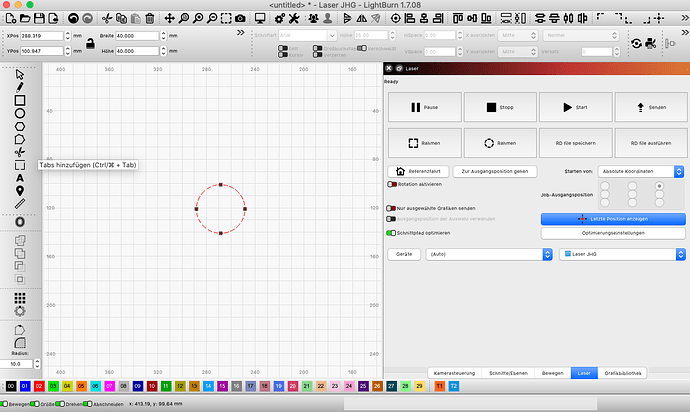Cut the selection with the scissors icon
Image resolution: width=690 pixels, height=412 pixels.
click(x=107, y=18)
